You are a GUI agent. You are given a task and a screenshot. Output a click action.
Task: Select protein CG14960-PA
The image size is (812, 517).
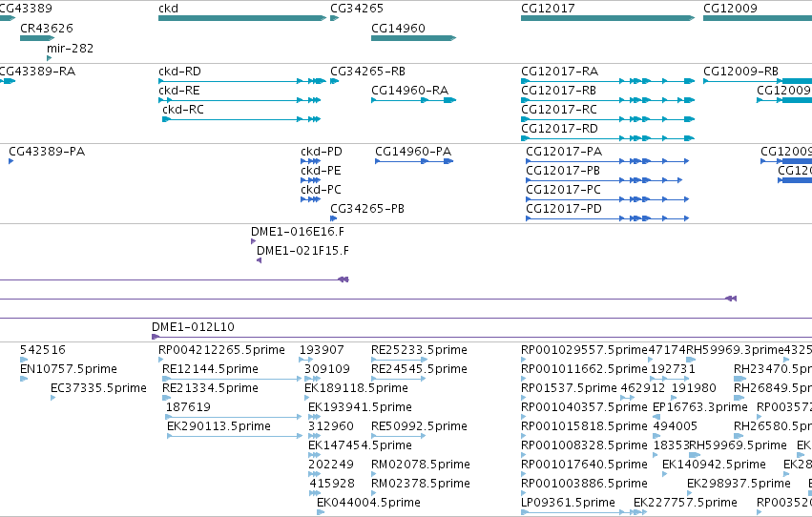414,161
